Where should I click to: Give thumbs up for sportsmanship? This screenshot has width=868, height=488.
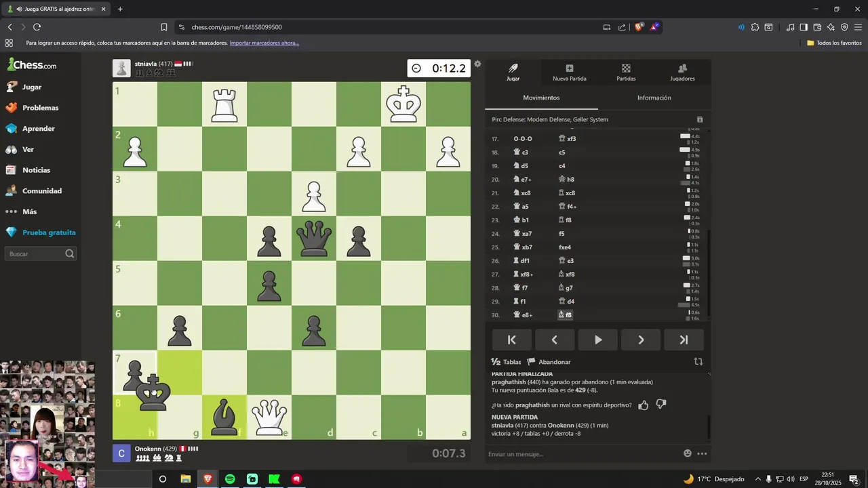pos(644,405)
